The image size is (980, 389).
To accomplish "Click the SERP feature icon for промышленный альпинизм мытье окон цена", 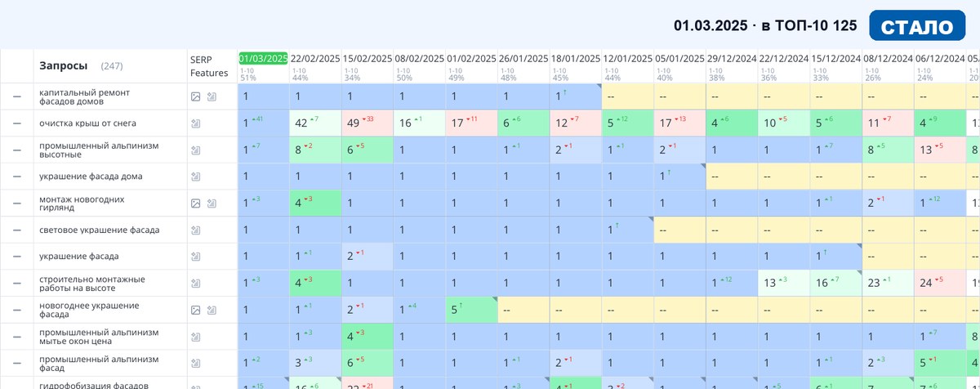I will point(195,337).
